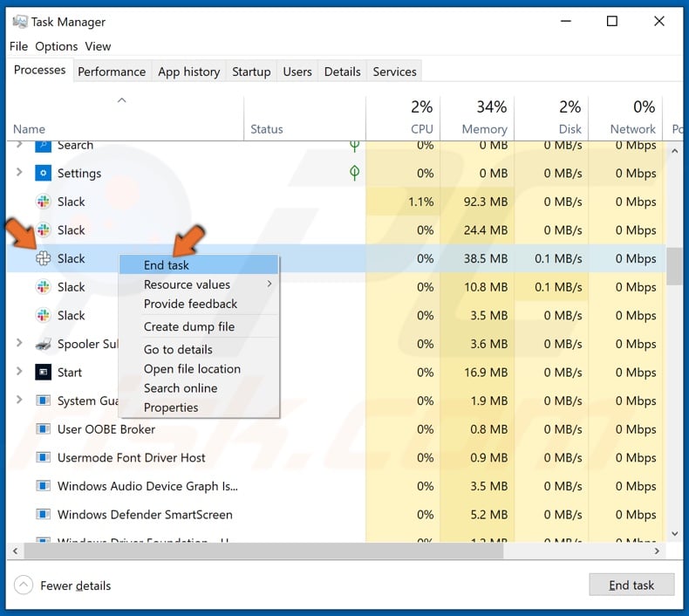Image resolution: width=689 pixels, height=616 pixels.
Task: Switch to the Services tab
Action: [x=394, y=72]
